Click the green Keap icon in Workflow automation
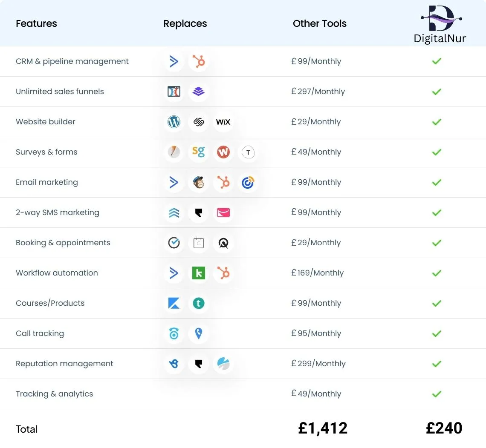Image resolution: width=486 pixels, height=448 pixels. (198, 273)
